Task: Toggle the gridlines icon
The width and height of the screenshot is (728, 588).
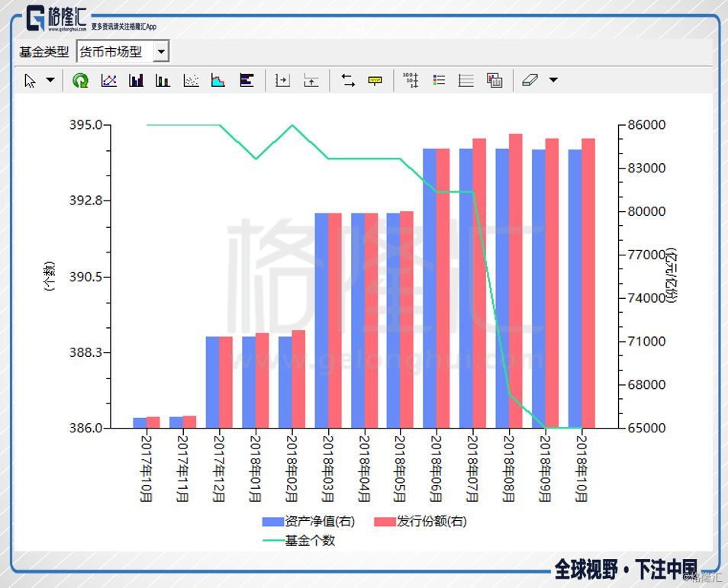Action: [465, 80]
